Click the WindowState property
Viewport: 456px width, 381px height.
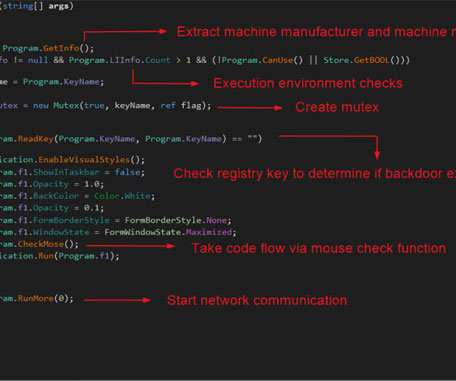pos(61,232)
